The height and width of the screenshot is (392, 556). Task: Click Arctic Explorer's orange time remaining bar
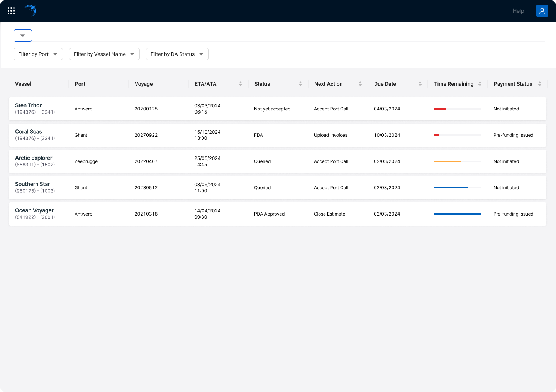coord(457,161)
